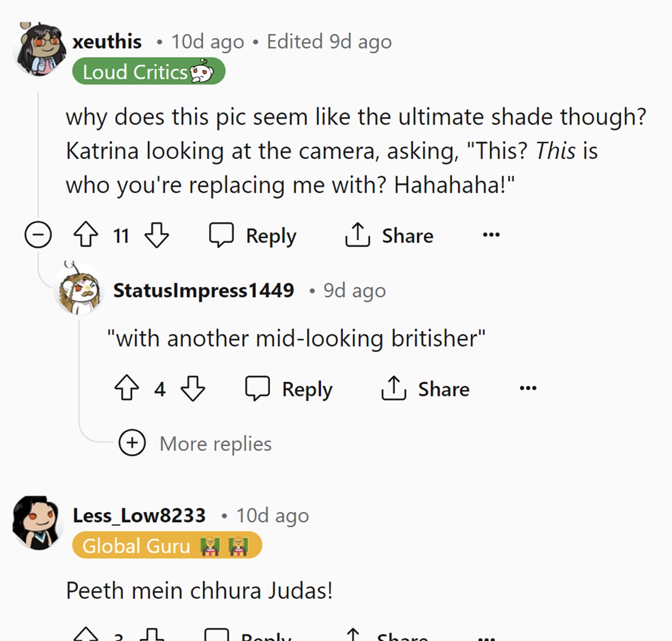
Task: Expand More replies
Action: (132, 443)
